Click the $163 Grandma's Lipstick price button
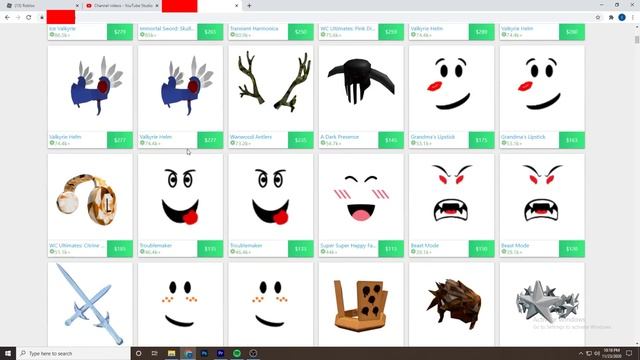Viewport: 640px width, 360px height. (571, 140)
